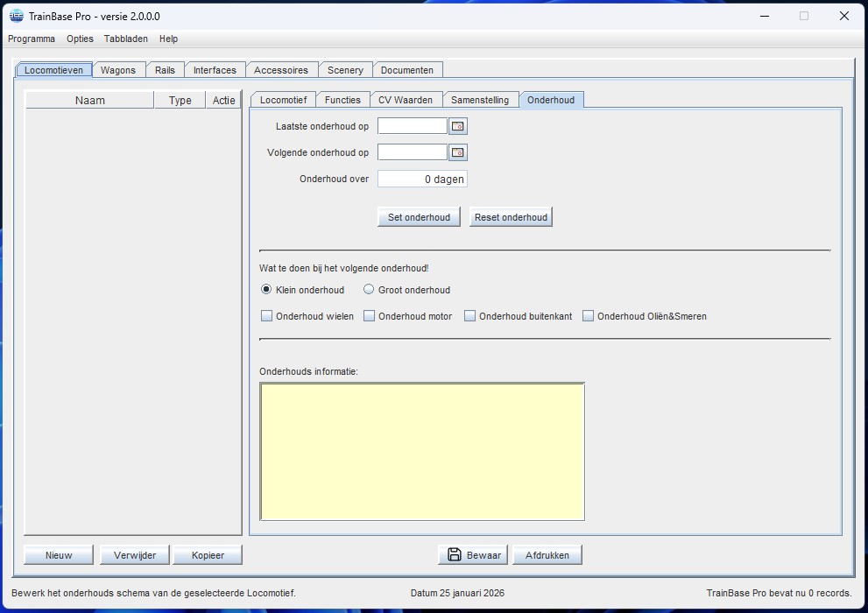
Task: Go to the Samenstelling tab
Action: pos(480,100)
